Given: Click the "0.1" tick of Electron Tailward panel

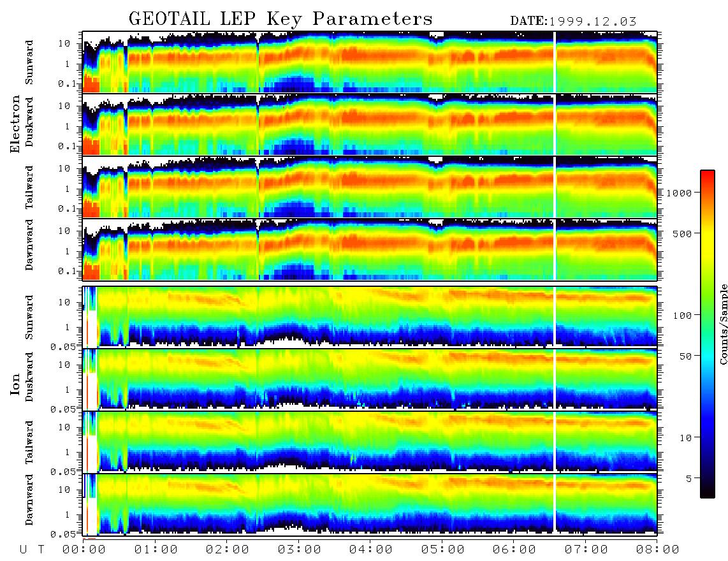Looking at the screenshot, I should (67, 210).
